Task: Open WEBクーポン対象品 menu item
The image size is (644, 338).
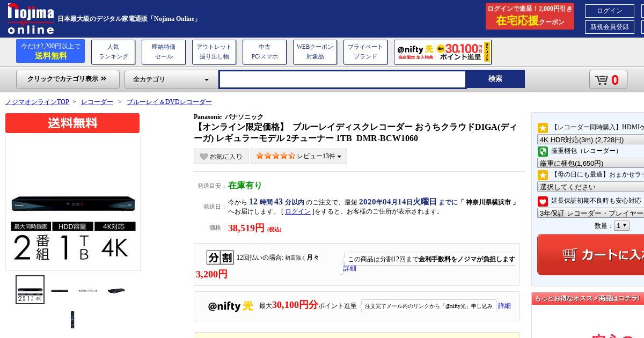Action: point(315,52)
